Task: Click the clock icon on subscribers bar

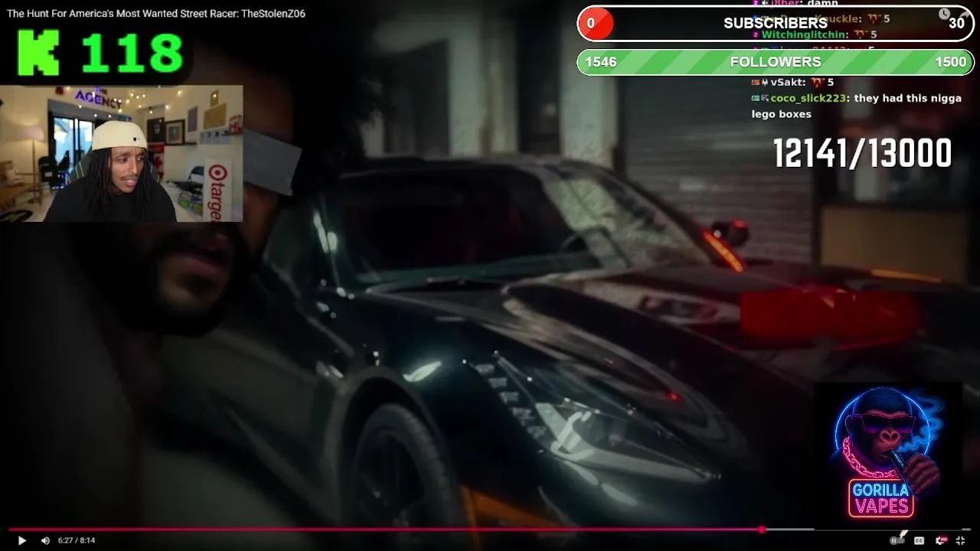Action: click(944, 13)
